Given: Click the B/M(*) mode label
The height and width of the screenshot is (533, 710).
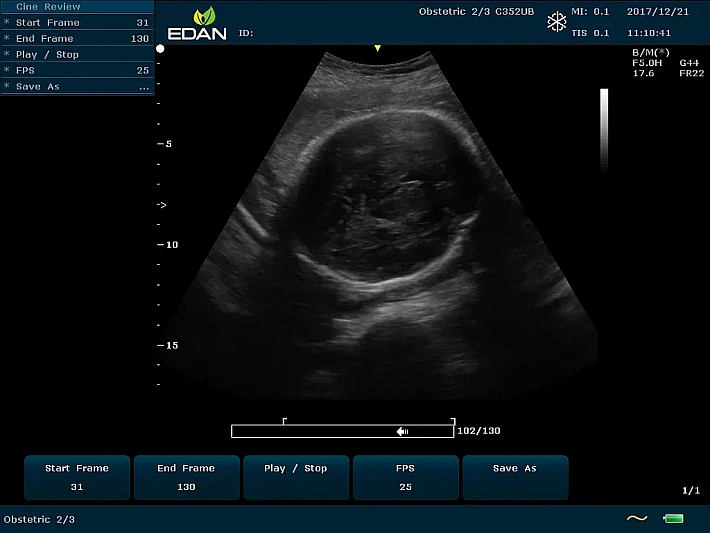Looking at the screenshot, I should point(651,53).
